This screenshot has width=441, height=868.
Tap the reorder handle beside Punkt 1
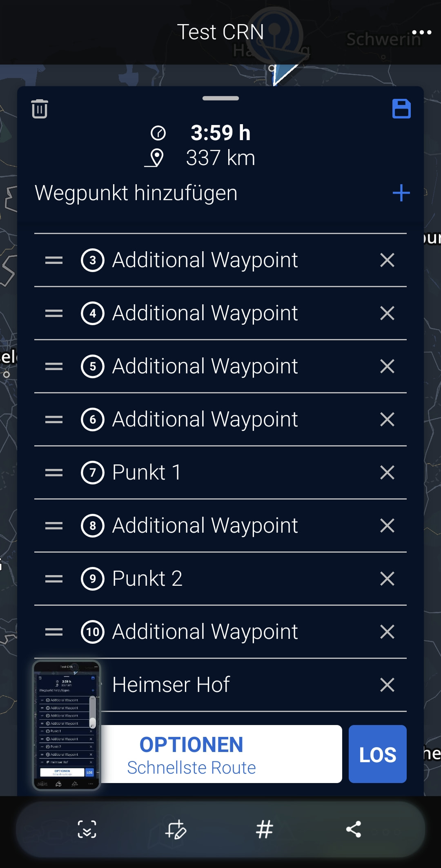(x=54, y=473)
